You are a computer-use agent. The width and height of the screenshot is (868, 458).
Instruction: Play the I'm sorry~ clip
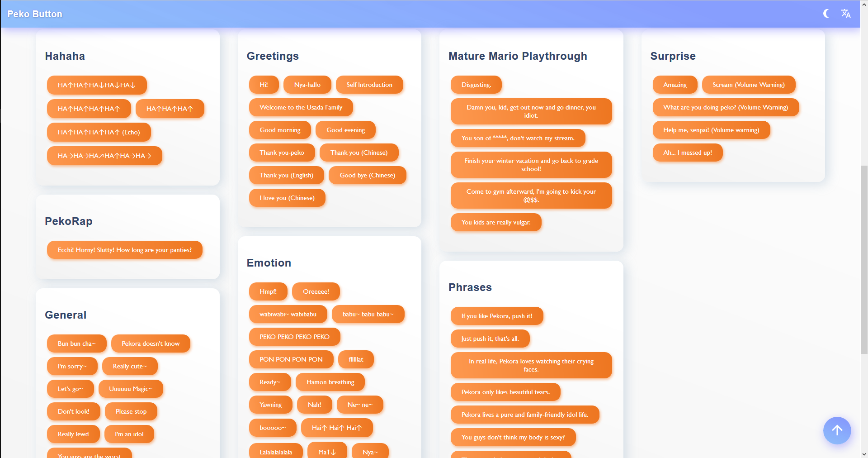click(x=72, y=366)
